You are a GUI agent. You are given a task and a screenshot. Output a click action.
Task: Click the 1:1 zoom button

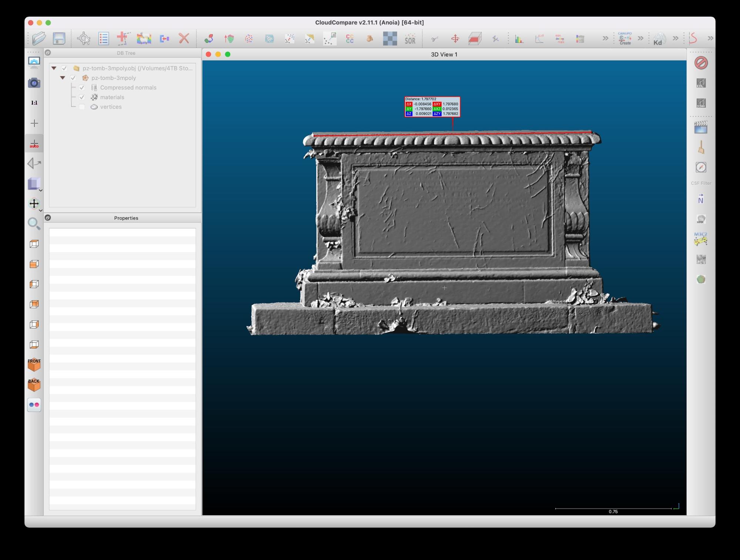coord(34,103)
